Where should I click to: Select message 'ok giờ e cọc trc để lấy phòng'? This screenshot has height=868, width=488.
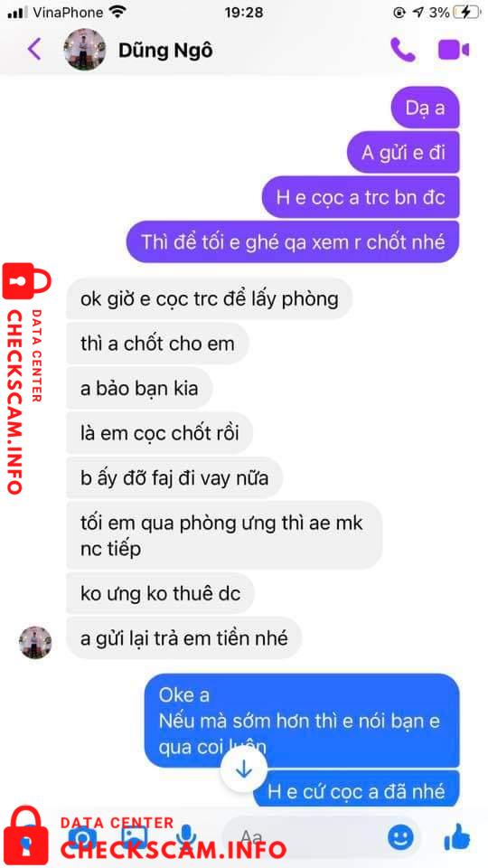click(x=209, y=299)
